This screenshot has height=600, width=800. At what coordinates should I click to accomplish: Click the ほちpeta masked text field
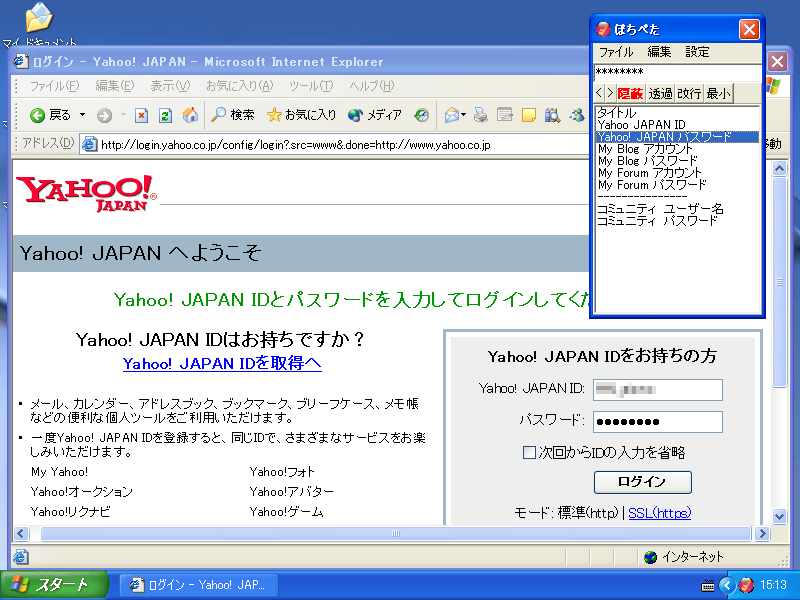pos(677,71)
